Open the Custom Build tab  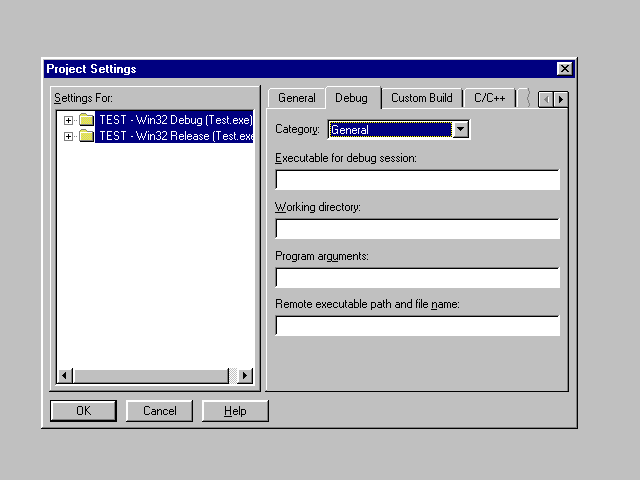click(421, 98)
